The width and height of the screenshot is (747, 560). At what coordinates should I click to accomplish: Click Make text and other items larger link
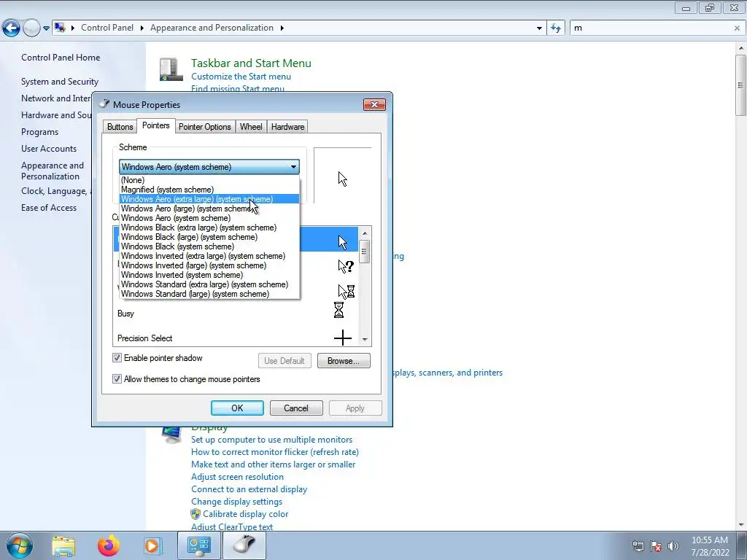(x=273, y=464)
